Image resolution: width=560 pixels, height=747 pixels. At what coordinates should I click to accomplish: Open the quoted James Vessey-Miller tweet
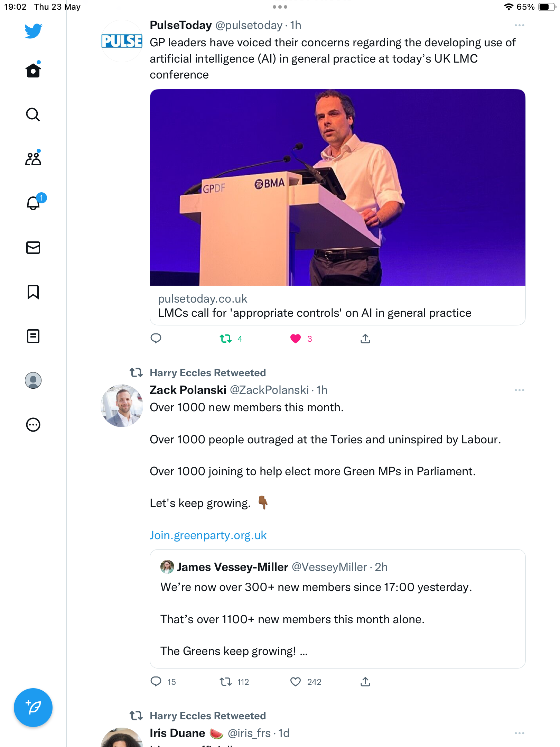[x=338, y=609]
